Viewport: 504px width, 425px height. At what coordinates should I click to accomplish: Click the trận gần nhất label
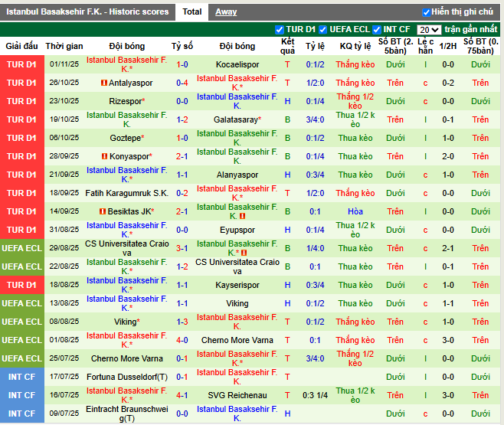coord(471,30)
